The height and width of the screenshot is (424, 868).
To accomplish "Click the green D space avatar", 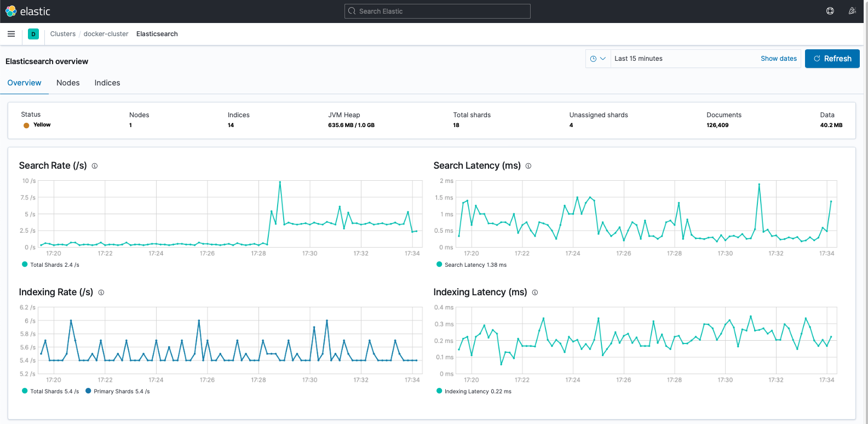I will click(33, 34).
